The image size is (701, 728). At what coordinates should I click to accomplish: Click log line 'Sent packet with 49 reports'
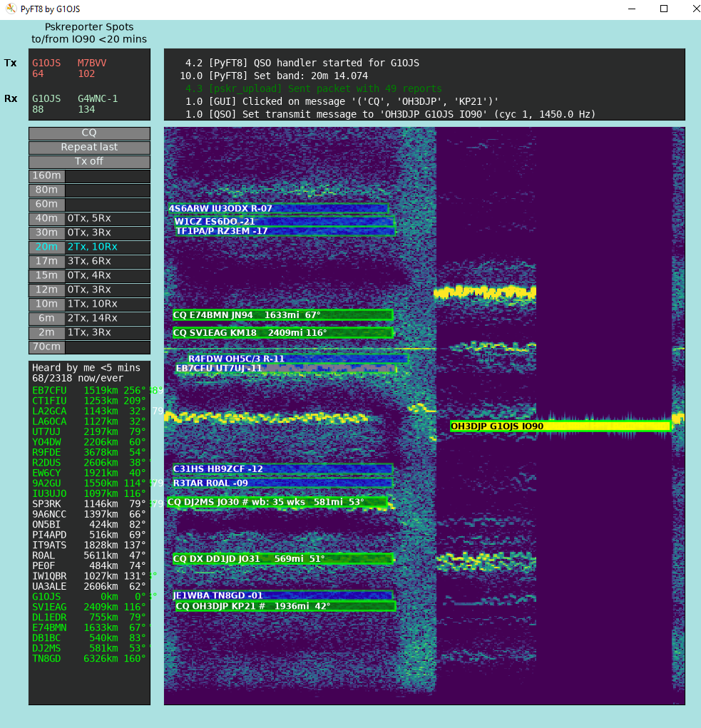[313, 88]
